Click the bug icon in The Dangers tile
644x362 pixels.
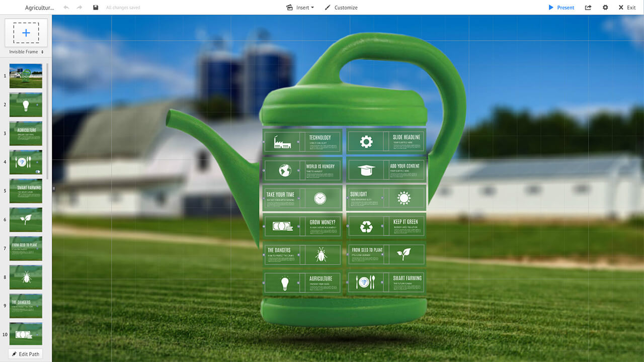pyautogui.click(x=320, y=255)
